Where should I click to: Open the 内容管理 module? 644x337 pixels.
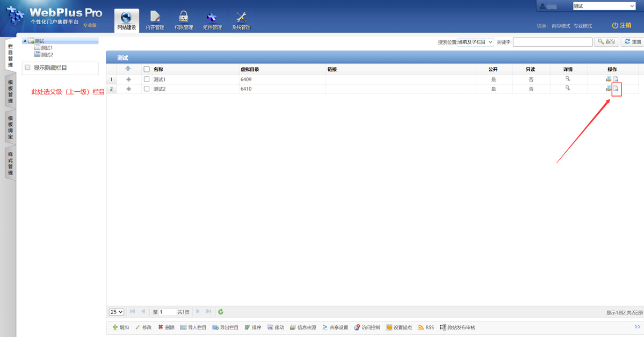tap(155, 20)
